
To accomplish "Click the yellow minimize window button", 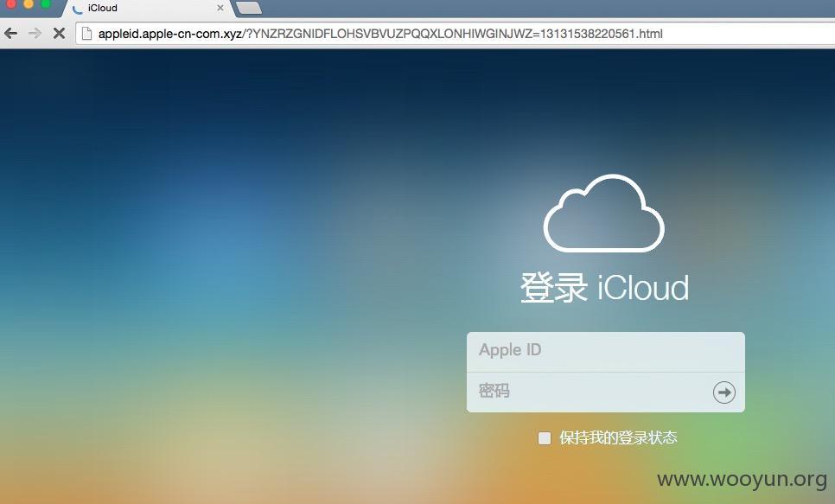I will tap(29, 3).
